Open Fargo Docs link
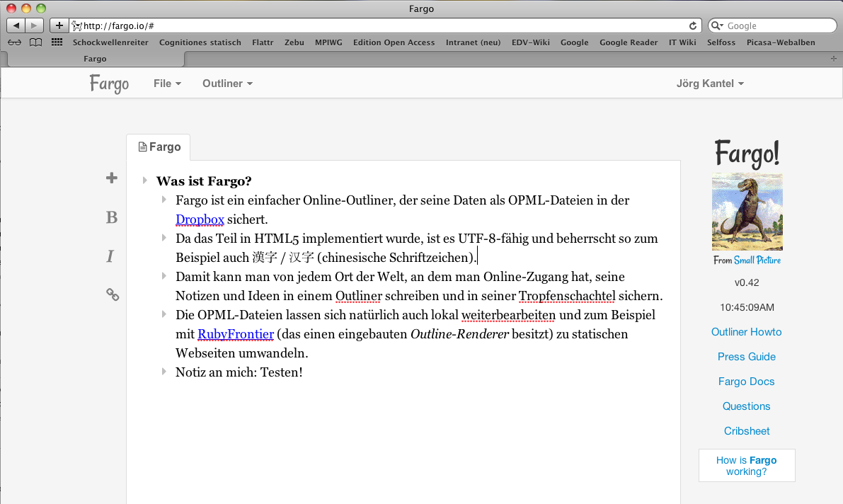This screenshot has height=504, width=843. coord(746,382)
